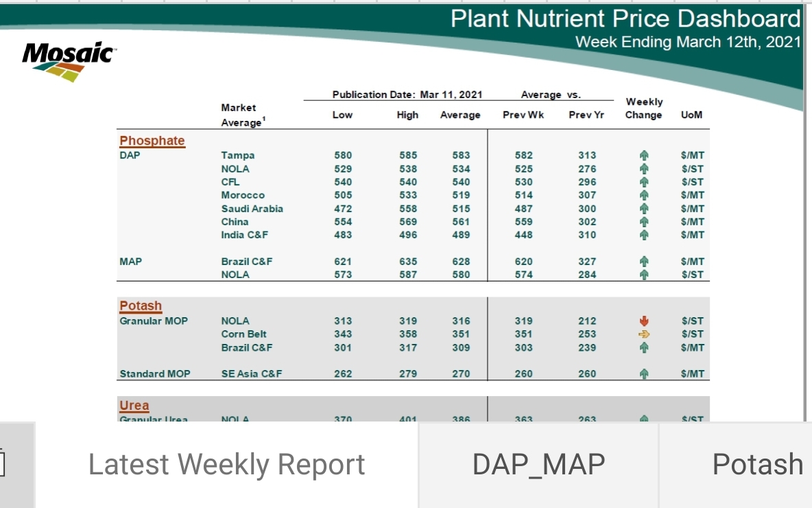Click the DAP product label
The height and width of the screenshot is (508, 812).
(130, 156)
